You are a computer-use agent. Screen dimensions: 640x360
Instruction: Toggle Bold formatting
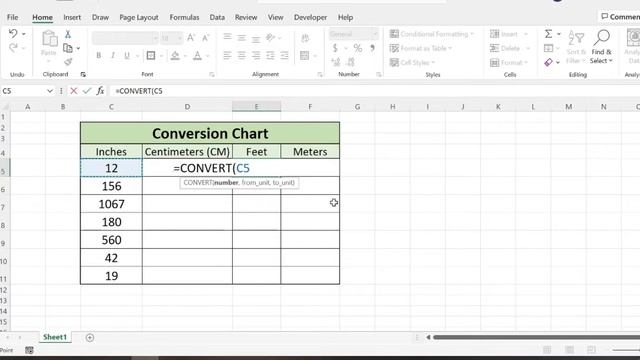point(98,56)
